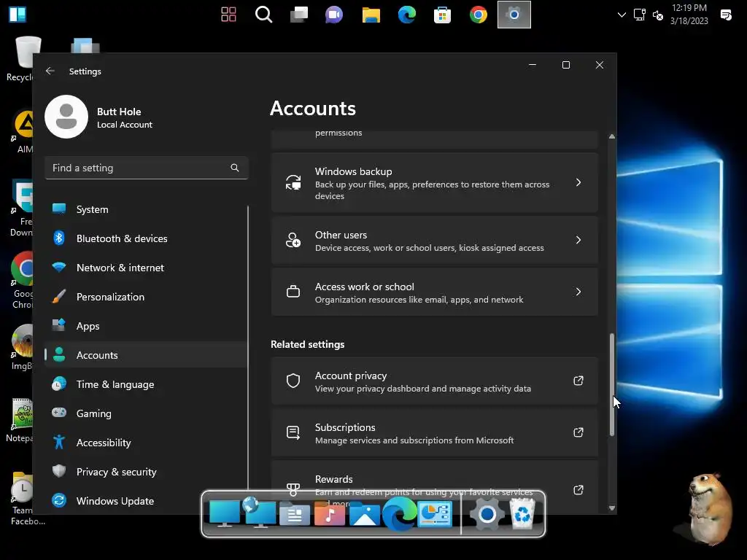Open the Windows backup option
Image resolution: width=747 pixels, height=560 pixels.
coord(435,183)
